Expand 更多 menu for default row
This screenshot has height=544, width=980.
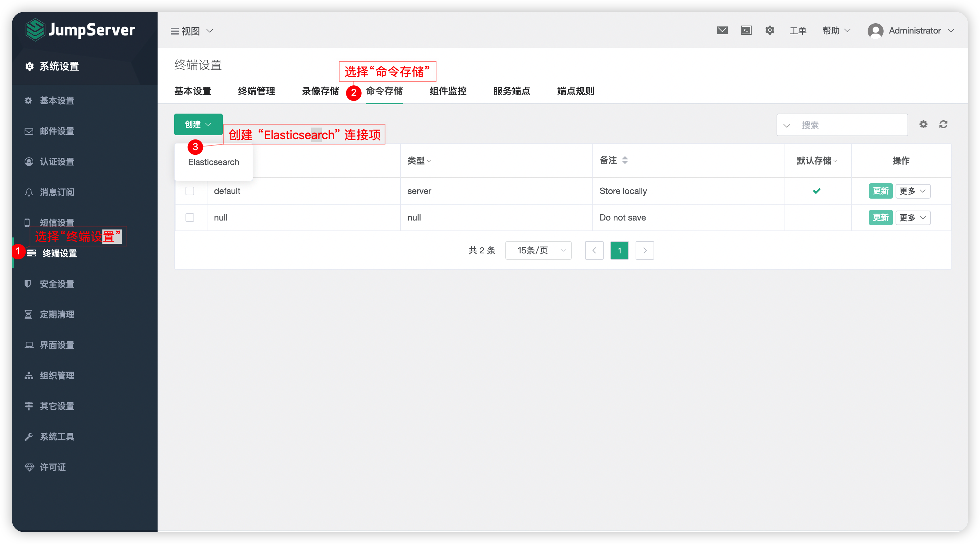913,191
